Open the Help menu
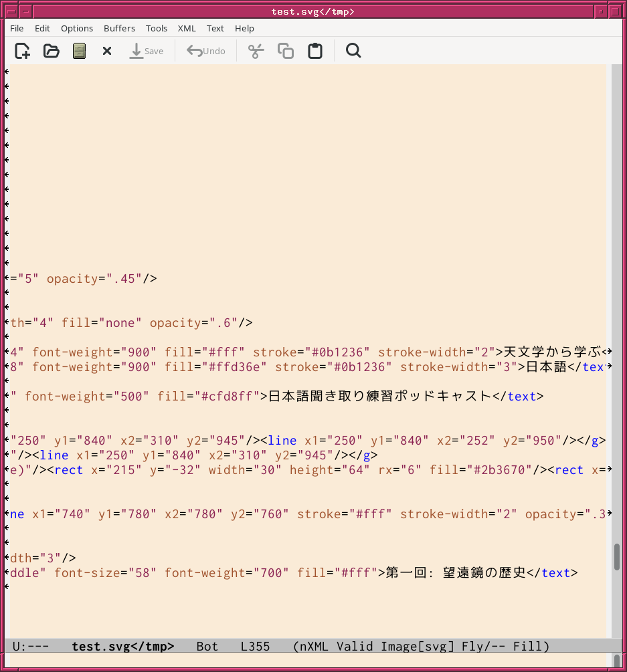The width and height of the screenshot is (627, 672). (x=244, y=28)
